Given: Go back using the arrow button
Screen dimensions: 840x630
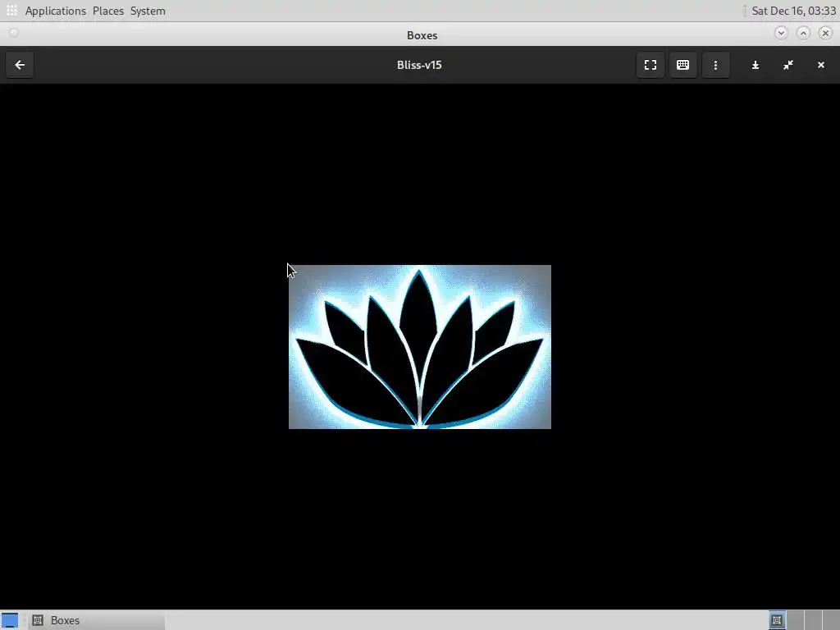Looking at the screenshot, I should pyautogui.click(x=20, y=65).
